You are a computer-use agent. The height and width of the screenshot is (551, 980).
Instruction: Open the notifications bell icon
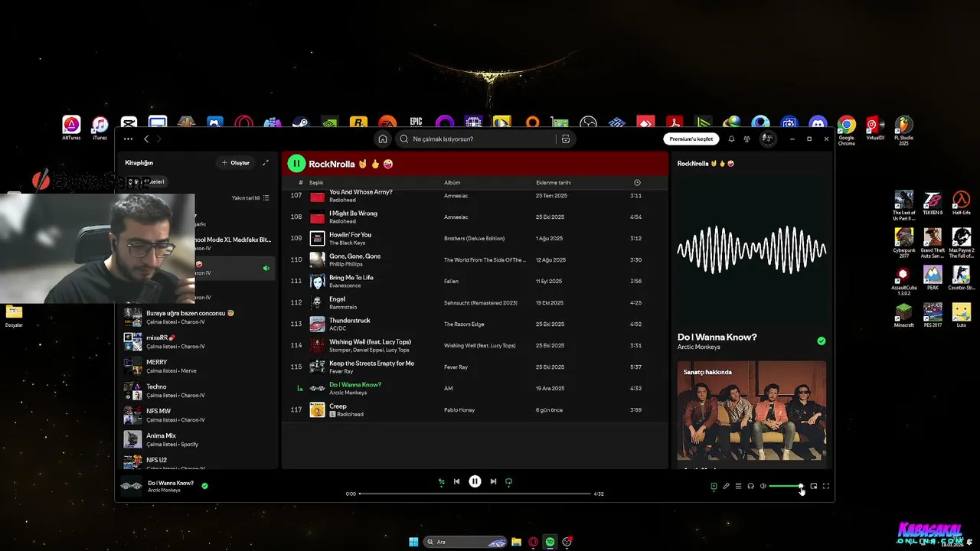pyautogui.click(x=731, y=139)
